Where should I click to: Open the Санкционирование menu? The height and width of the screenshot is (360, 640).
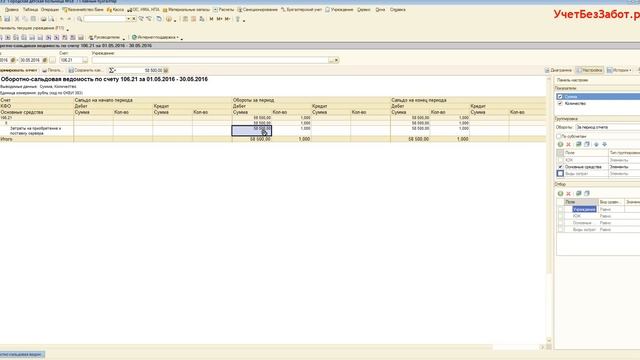(257, 9)
